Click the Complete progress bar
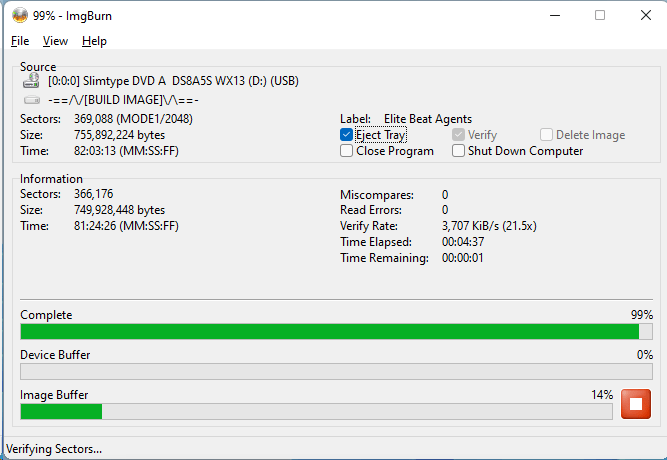Screen dimensions: 667x460 336,331
